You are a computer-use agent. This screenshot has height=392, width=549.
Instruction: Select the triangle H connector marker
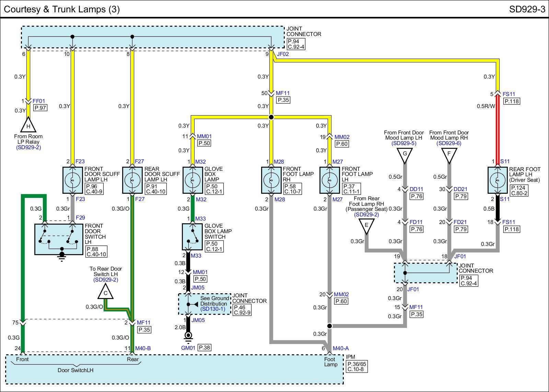click(28, 126)
